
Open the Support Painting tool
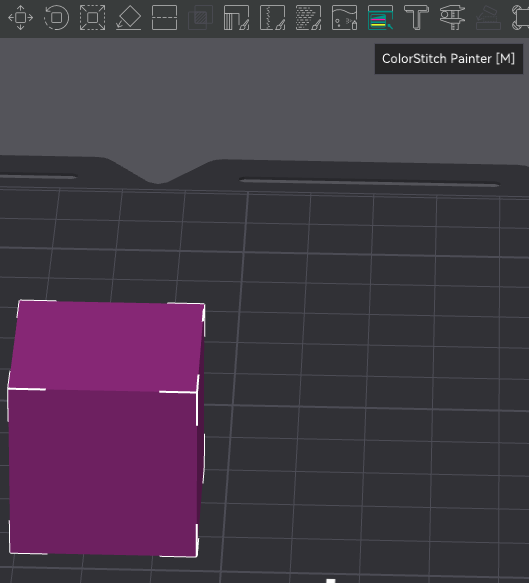236,17
